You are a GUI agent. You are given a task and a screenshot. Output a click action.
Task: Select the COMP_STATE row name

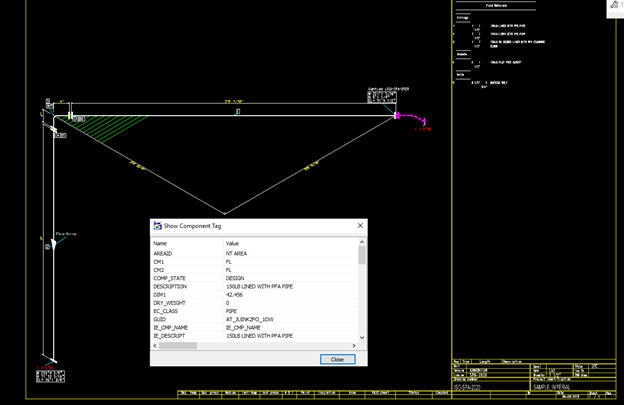pos(169,278)
